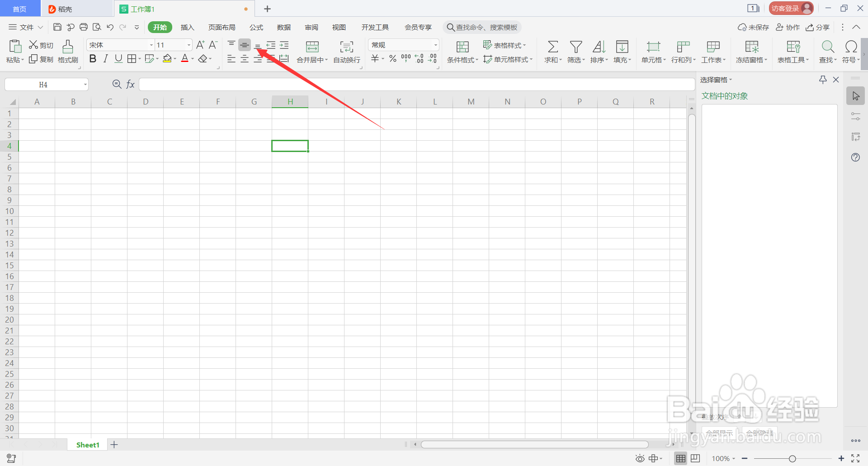Image resolution: width=868 pixels, height=466 pixels.
Task: Toggle align text left
Action: 231,59
